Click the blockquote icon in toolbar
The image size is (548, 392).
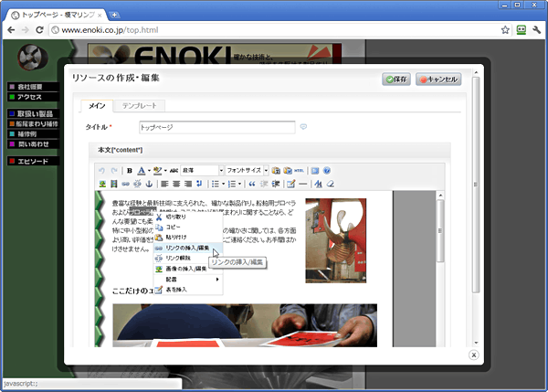coord(251,184)
